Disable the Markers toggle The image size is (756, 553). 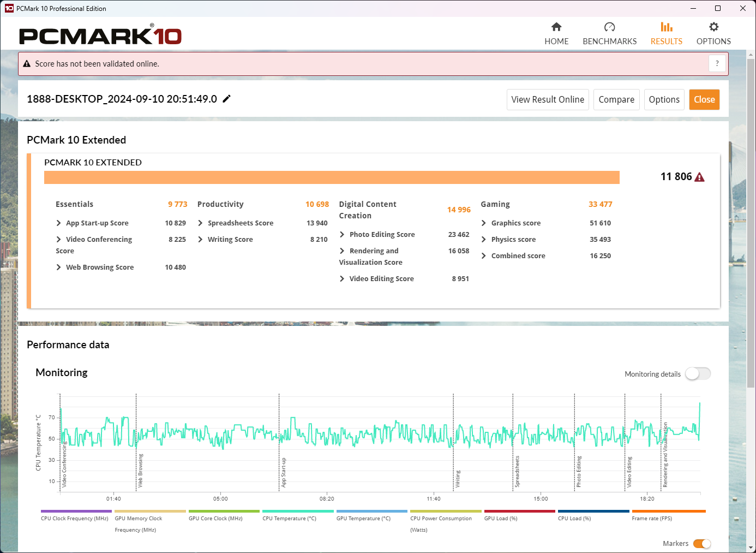click(702, 544)
